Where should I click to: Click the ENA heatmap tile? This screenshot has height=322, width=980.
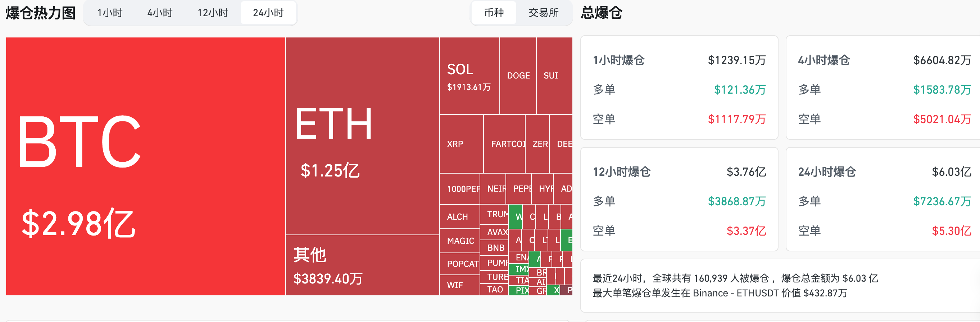coord(519,258)
